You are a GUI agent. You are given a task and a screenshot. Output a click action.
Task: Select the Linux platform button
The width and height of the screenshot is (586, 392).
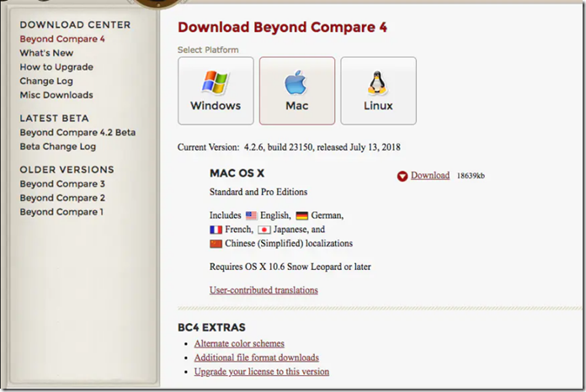point(378,91)
